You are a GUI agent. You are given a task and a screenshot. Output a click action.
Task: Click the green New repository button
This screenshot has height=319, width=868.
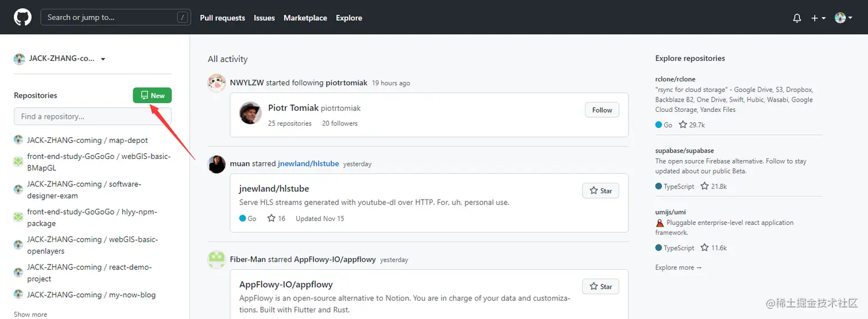point(152,95)
